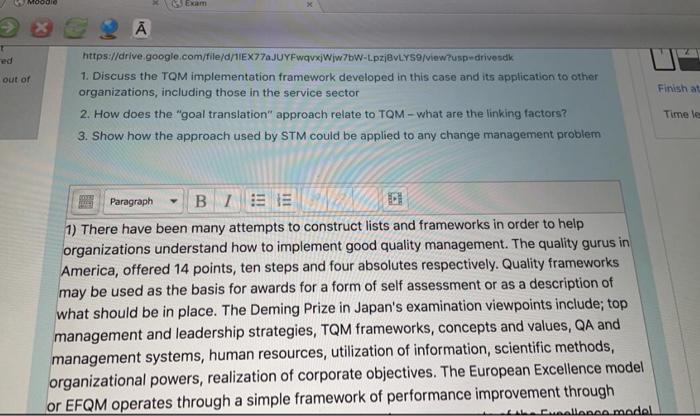700x416 pixels.
Task: Click the Google Drive file URL
Action: tap(298, 57)
